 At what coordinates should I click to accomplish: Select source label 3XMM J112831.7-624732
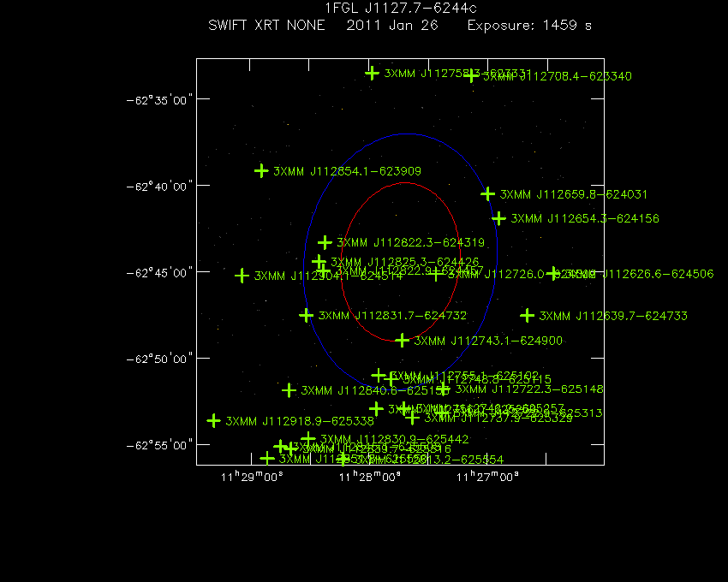tap(392, 316)
